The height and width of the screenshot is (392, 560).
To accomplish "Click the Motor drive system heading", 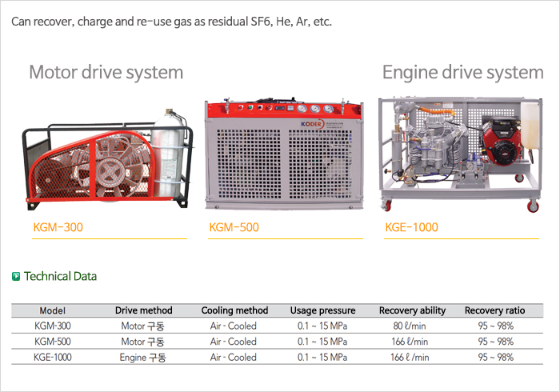I will pos(106,73).
